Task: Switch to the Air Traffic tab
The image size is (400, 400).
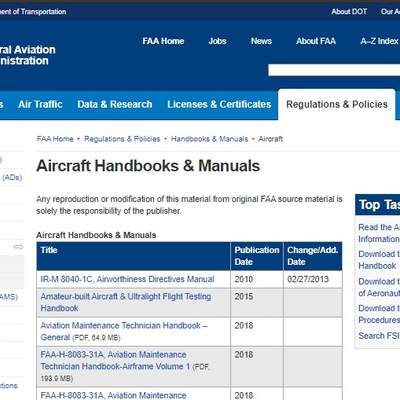Action: pos(40,104)
